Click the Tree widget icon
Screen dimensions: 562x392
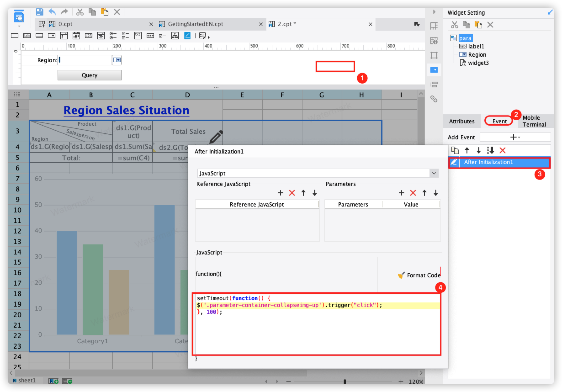[175, 36]
